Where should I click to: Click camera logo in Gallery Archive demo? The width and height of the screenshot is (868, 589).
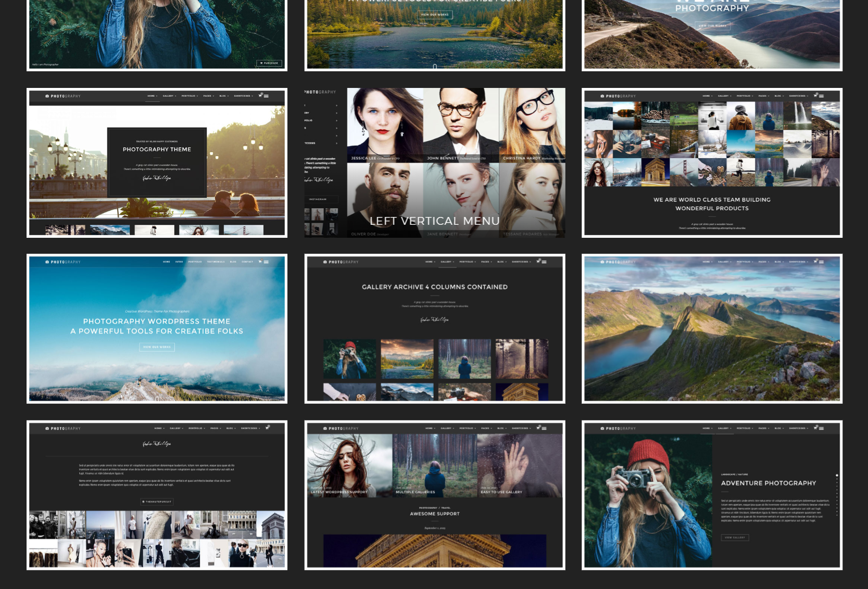[325, 262]
